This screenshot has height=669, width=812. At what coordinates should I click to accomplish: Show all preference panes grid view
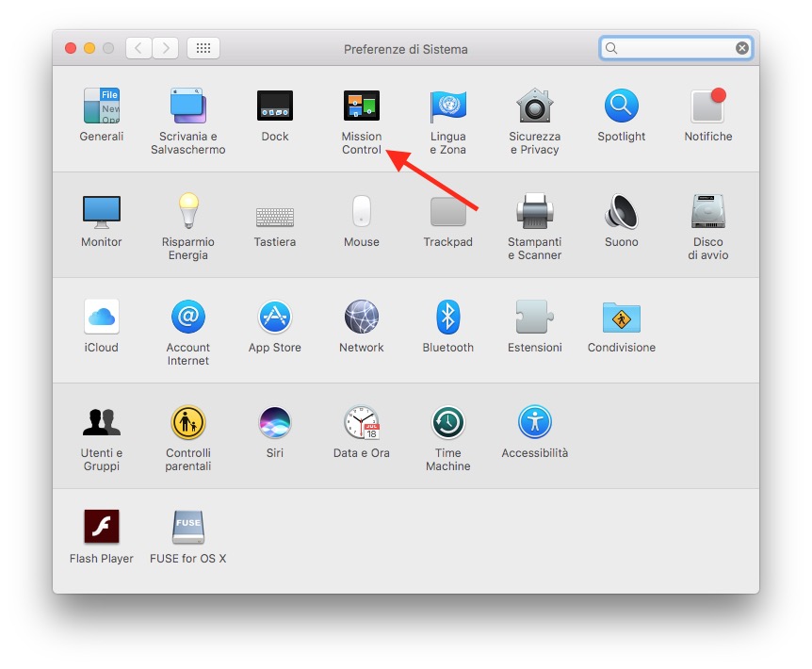(x=203, y=48)
